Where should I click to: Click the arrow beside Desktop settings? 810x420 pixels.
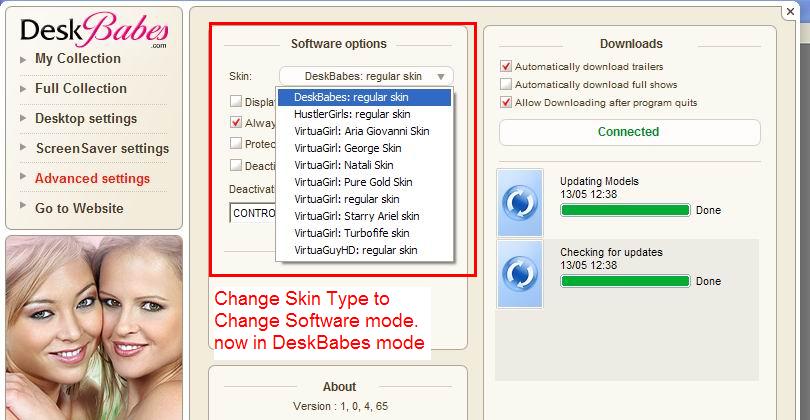(23, 118)
